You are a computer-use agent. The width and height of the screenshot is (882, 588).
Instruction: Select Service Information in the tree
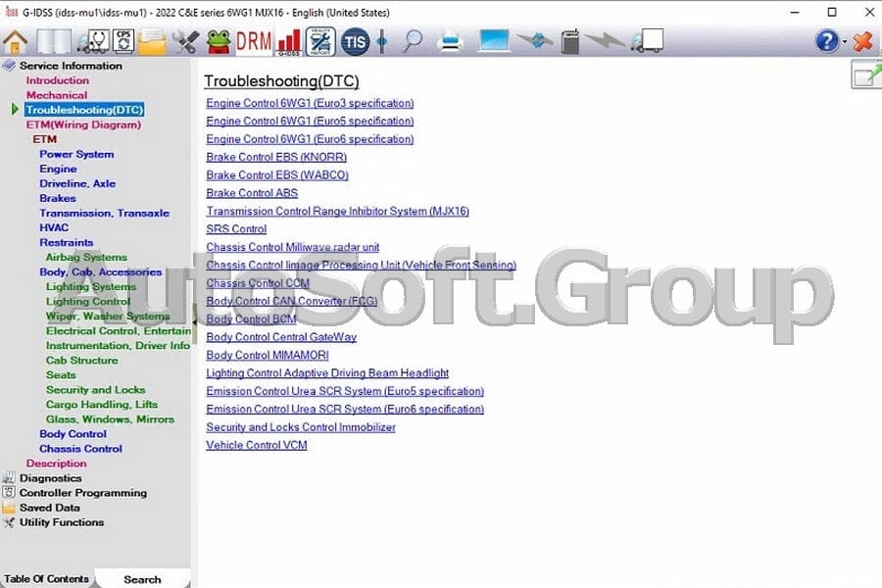pos(71,66)
